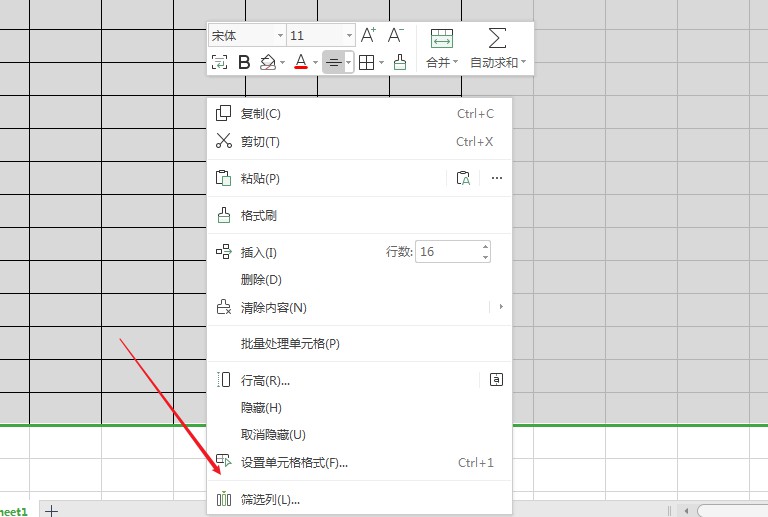
Task: Click the merge cells icon
Action: pos(442,38)
